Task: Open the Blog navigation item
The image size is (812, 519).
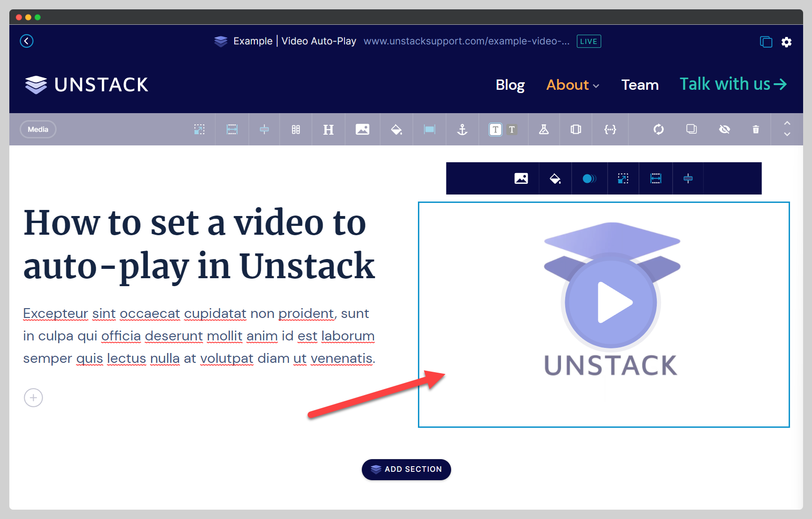Action: (x=510, y=85)
